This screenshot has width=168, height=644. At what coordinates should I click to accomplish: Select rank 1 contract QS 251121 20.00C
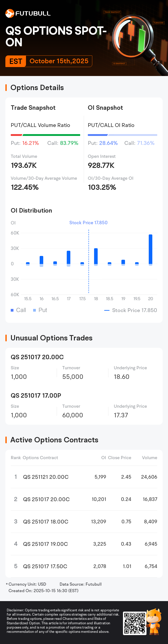click(46, 477)
